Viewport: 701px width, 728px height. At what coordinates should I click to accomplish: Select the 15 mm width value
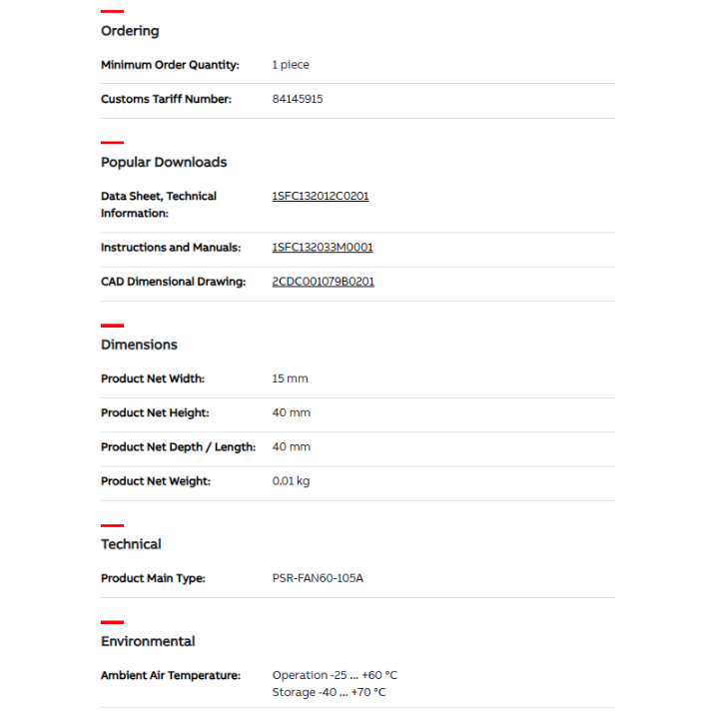point(290,378)
